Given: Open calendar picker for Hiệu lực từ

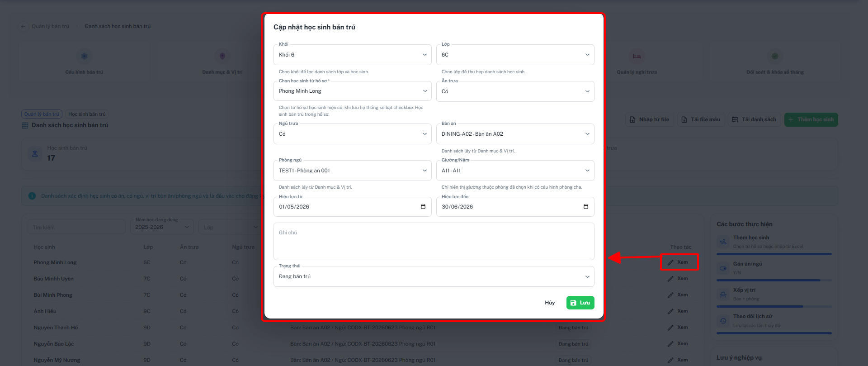Looking at the screenshot, I should tap(423, 207).
